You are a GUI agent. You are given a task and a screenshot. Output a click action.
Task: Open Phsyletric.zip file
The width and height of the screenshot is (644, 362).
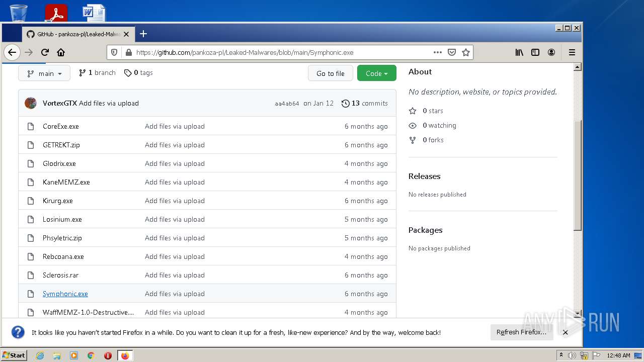pyautogui.click(x=62, y=238)
